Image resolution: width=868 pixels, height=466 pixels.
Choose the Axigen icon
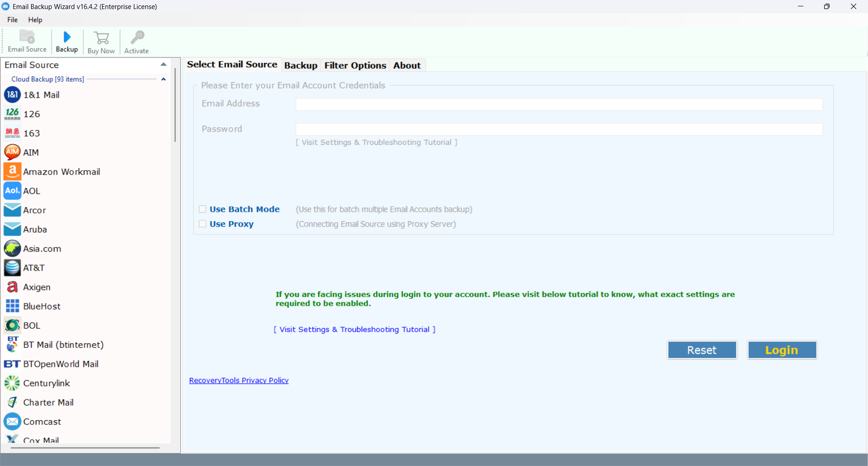point(12,287)
